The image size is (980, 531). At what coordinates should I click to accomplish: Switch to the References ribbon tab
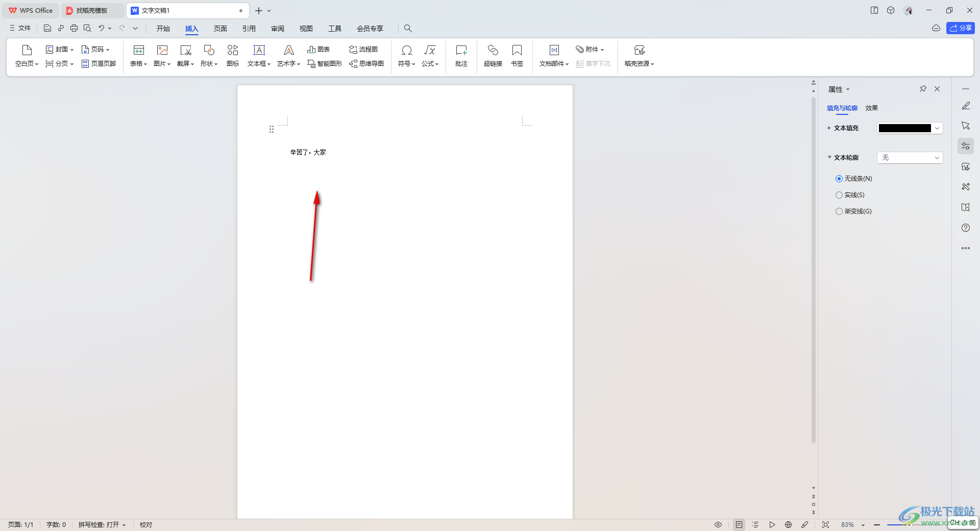(249, 29)
